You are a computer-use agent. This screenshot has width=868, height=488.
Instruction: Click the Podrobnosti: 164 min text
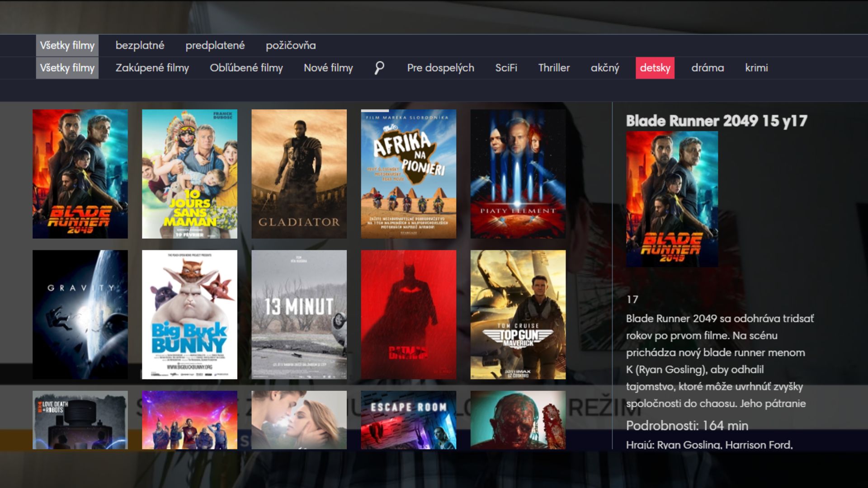(x=687, y=426)
